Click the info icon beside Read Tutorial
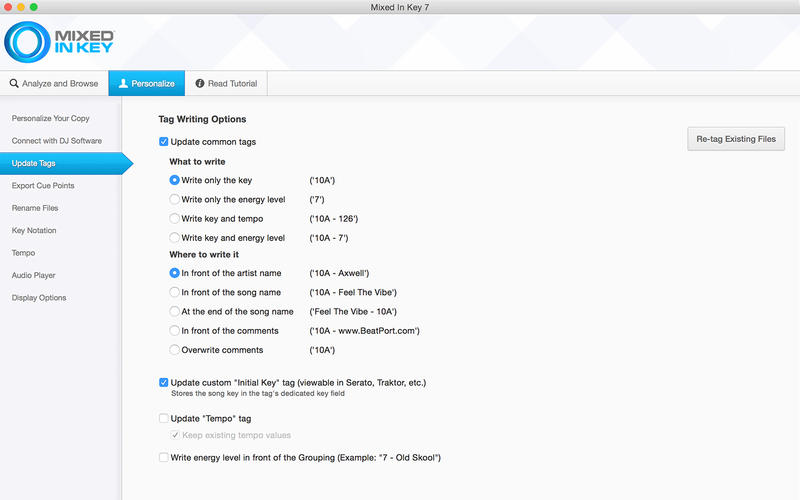 tap(200, 83)
